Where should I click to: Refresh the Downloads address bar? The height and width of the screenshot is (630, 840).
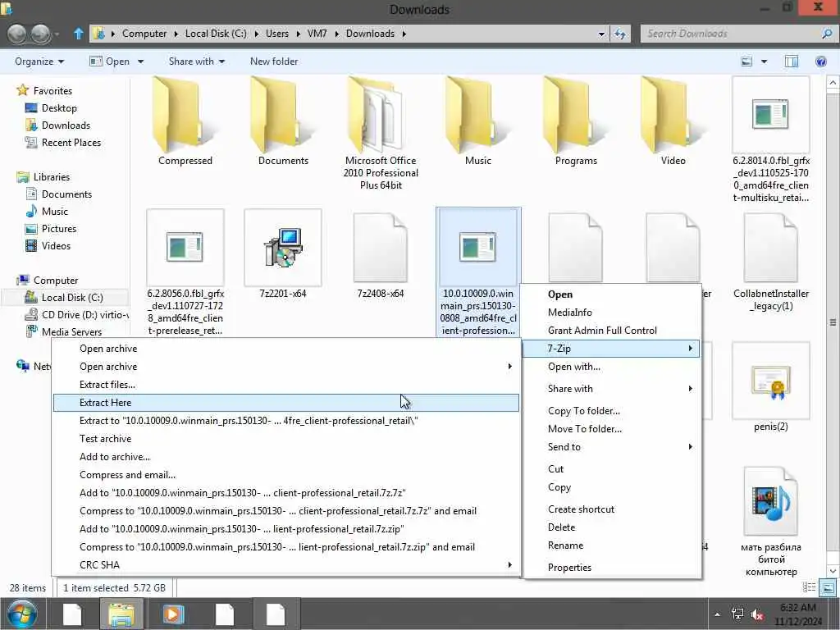pyautogui.click(x=620, y=34)
